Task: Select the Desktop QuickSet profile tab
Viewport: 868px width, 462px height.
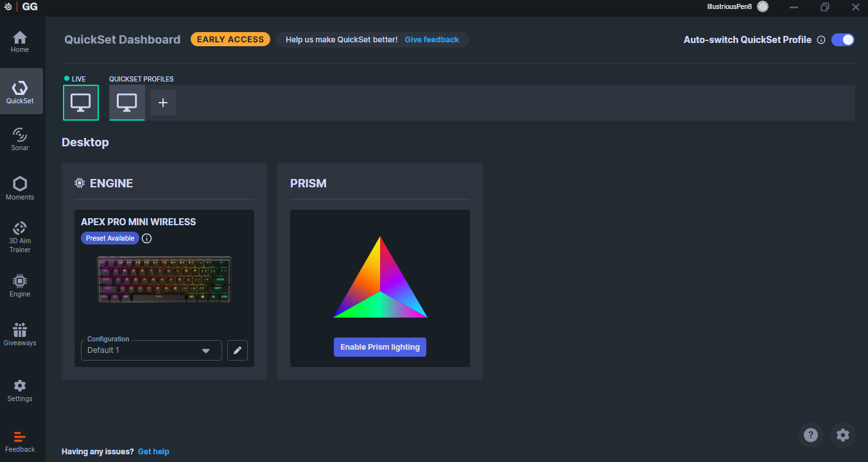Action: (127, 103)
